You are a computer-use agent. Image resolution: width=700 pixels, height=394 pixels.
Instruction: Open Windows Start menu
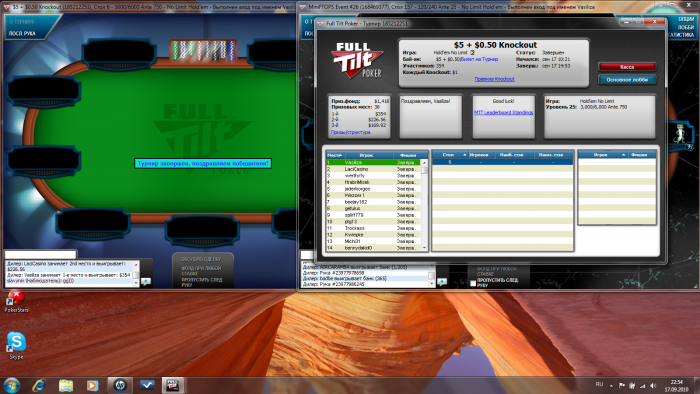11,385
